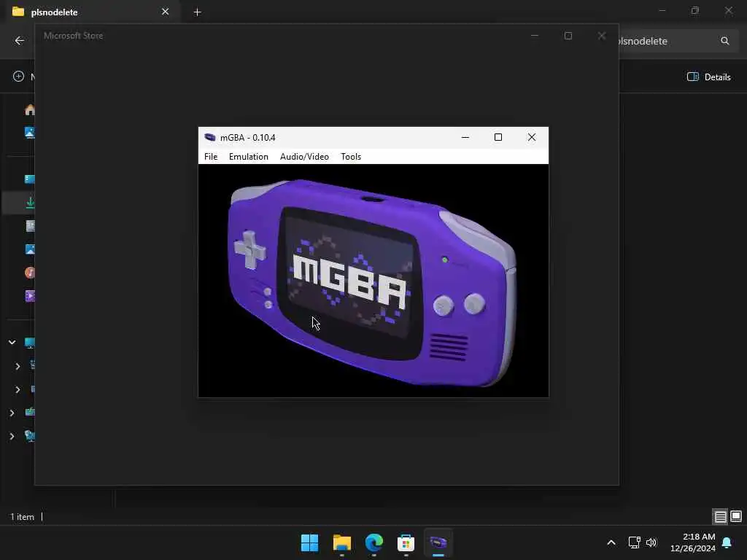Open Pictures in the Explorer sidebar
Screen dimensions: 747x560
tap(29, 249)
